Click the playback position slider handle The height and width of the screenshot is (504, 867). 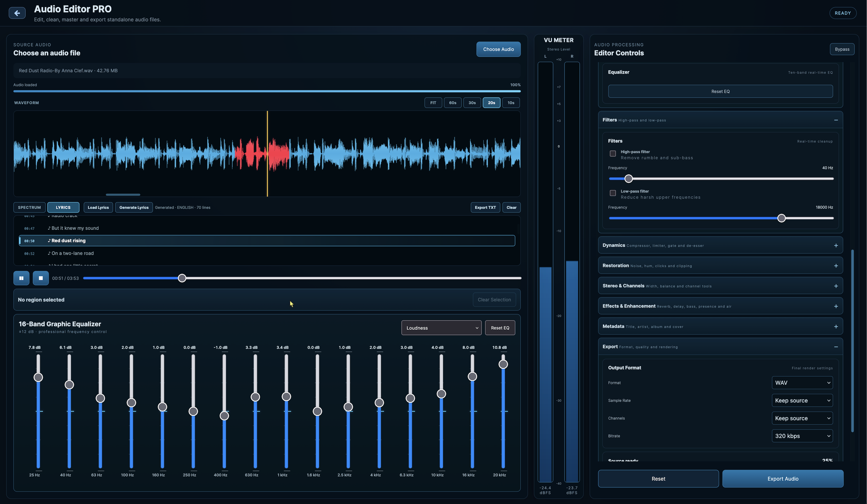pyautogui.click(x=182, y=278)
